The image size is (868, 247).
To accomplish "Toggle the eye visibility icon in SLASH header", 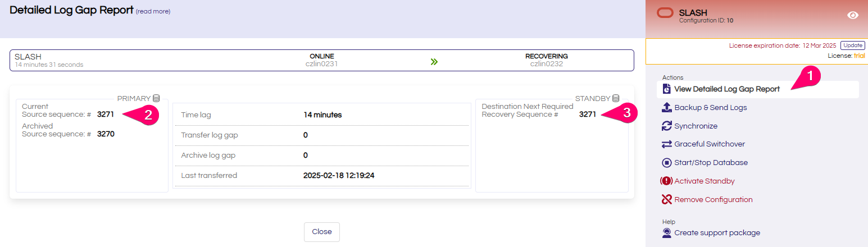I will 853,16.
